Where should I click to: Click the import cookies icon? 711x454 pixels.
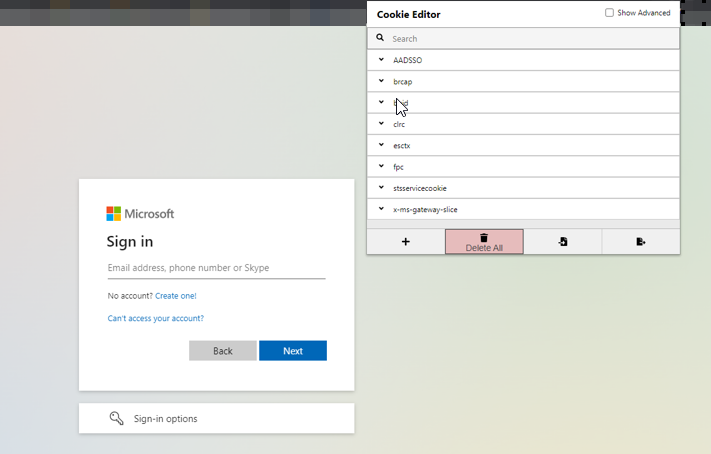[x=563, y=242]
